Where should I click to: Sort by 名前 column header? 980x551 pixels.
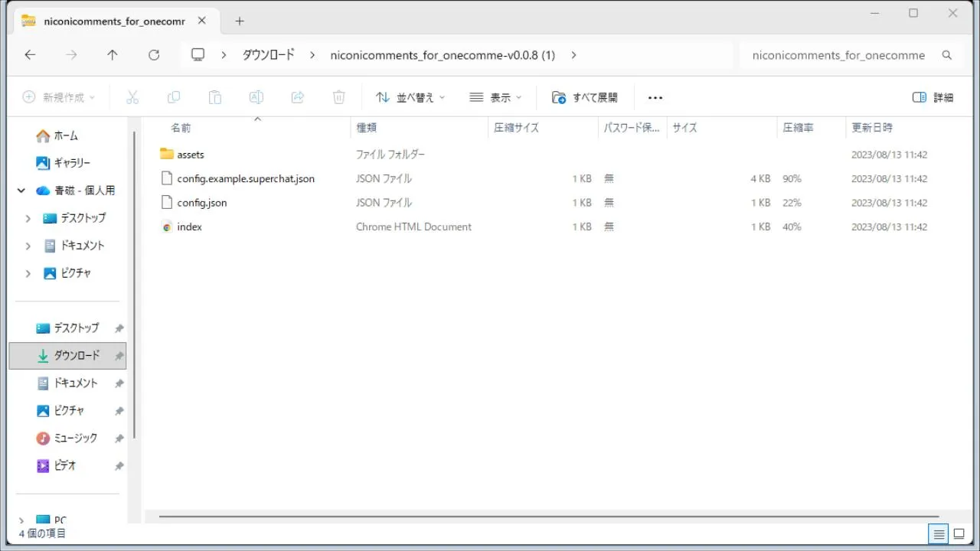coord(181,128)
